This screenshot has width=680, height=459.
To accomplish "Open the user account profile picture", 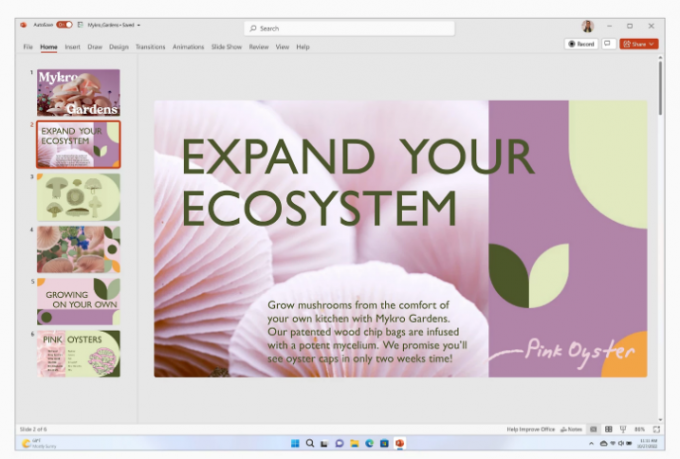I will 588,26.
